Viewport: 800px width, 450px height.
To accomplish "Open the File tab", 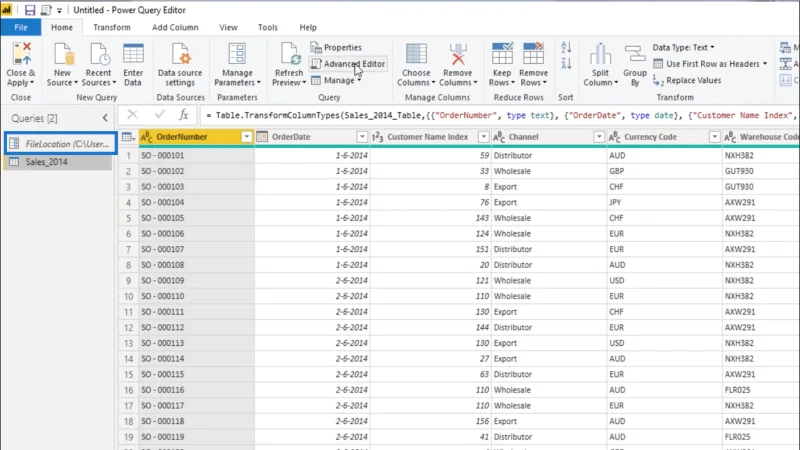I will (x=21, y=28).
